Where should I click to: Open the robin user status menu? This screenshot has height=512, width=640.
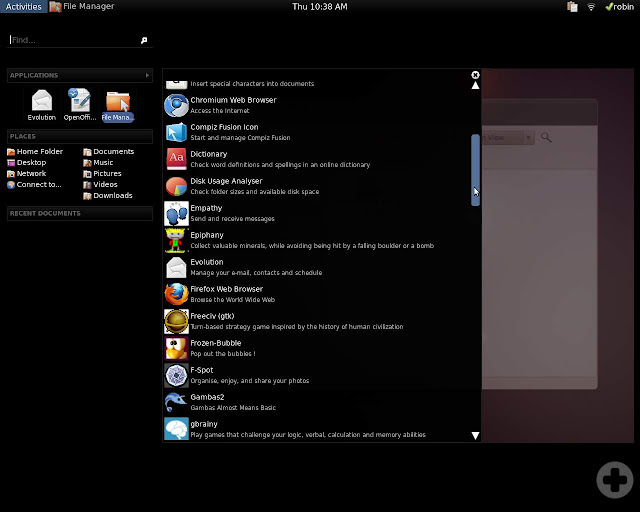coord(619,7)
